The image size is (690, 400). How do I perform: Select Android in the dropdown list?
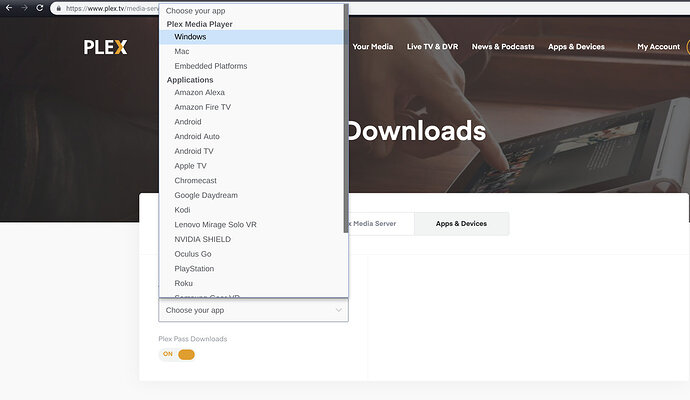pos(251,122)
